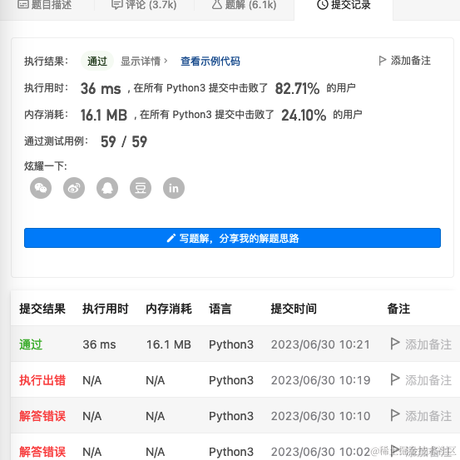The image size is (460, 460).
Task: Open the 题目描述 tab
Action: click(x=45, y=5)
